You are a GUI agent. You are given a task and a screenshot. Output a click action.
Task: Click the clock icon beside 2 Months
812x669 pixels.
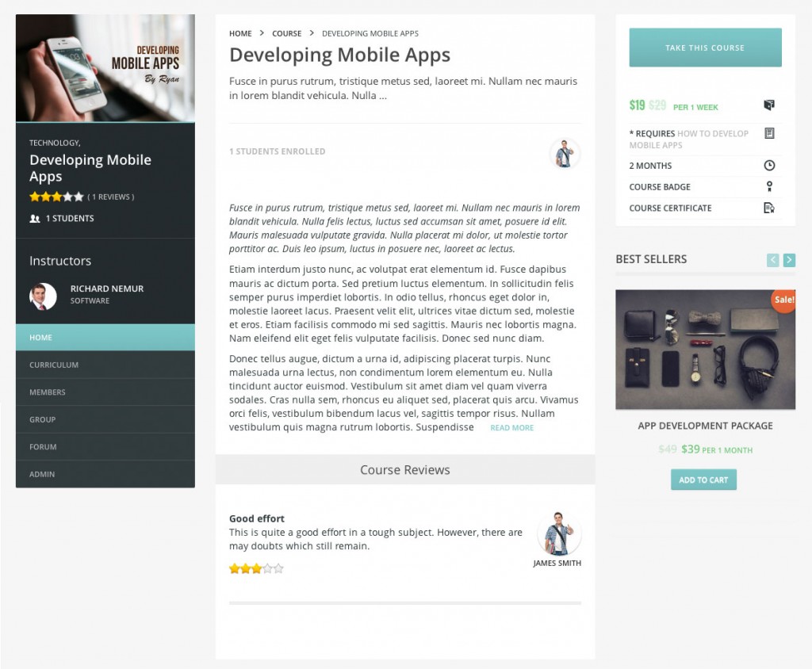[x=768, y=166]
